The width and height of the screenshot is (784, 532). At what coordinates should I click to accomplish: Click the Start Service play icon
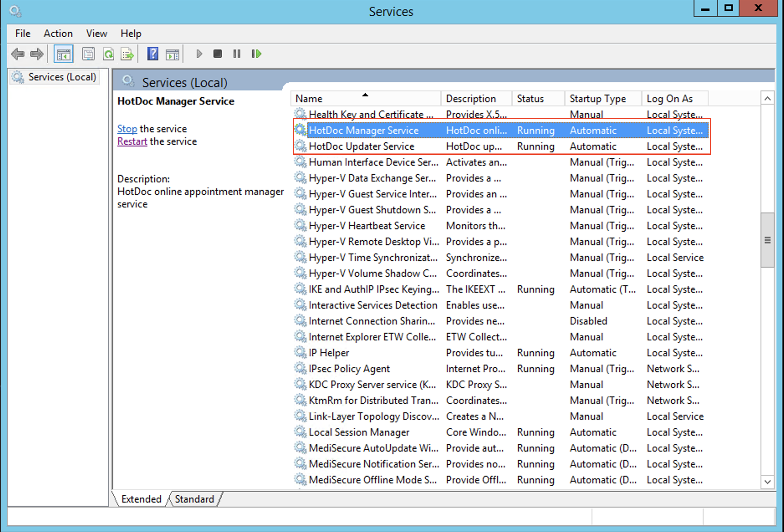click(x=199, y=54)
